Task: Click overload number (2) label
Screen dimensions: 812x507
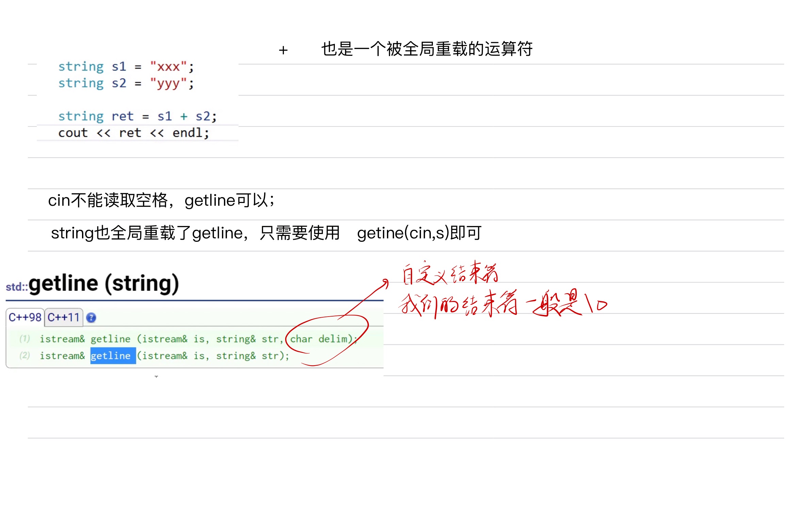Action: (x=25, y=355)
